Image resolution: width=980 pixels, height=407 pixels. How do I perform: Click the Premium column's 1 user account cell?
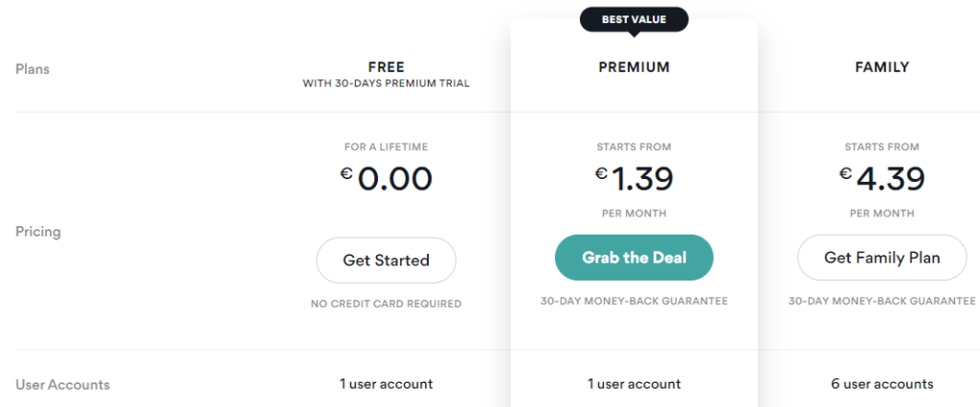tap(634, 384)
